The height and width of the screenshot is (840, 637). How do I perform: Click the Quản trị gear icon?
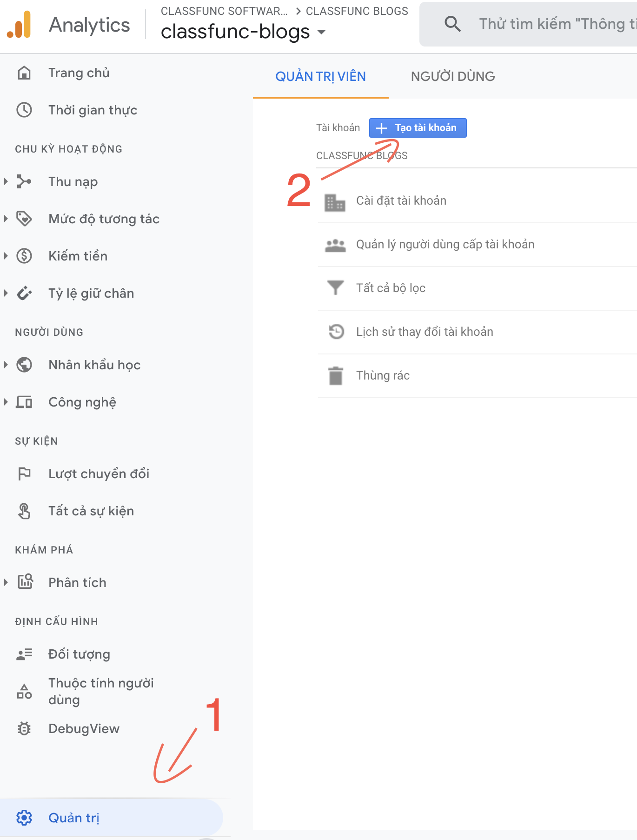pyautogui.click(x=24, y=818)
